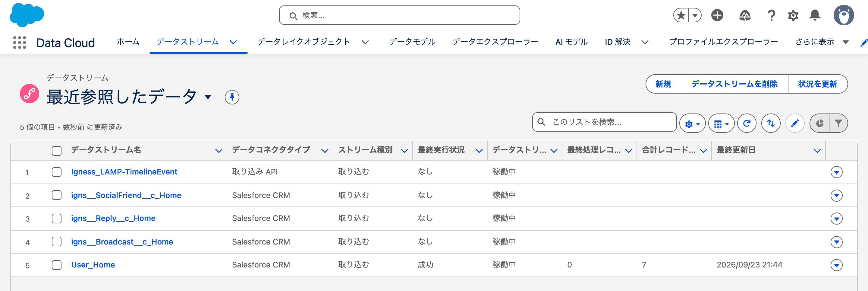Expand the データストリーム tab dropdown chevron
Screen dimensions: 868x291
click(x=233, y=42)
